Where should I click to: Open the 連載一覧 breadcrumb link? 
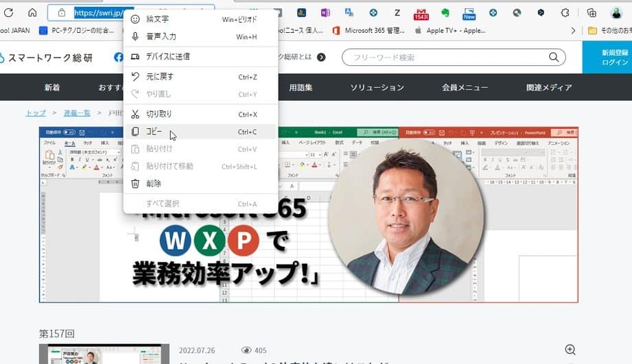(x=76, y=112)
